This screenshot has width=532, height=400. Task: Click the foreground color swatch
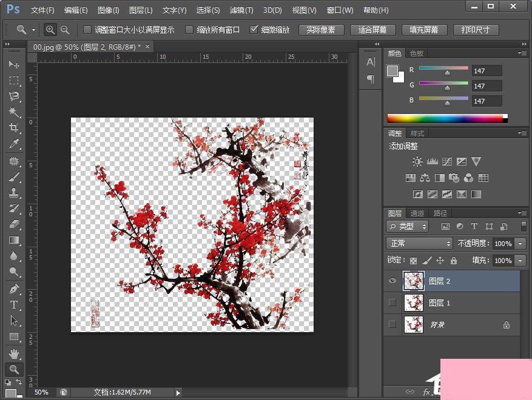pyautogui.click(x=392, y=70)
